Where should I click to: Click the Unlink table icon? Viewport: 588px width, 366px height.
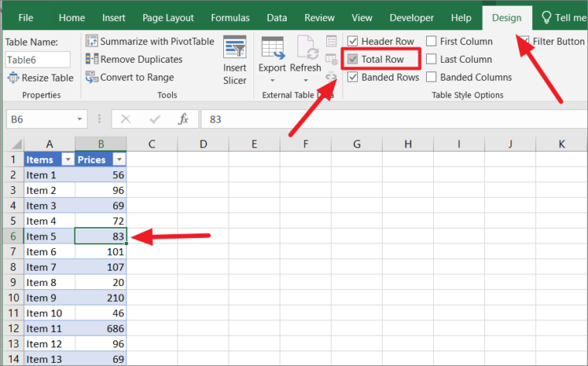pos(331,77)
